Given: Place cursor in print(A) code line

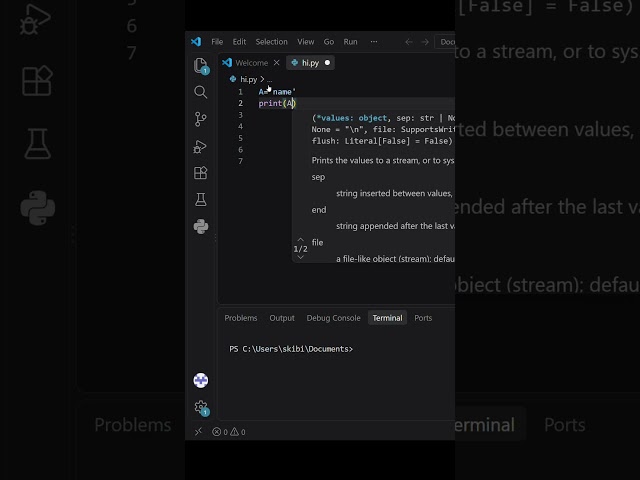Looking at the screenshot, I should (x=277, y=103).
